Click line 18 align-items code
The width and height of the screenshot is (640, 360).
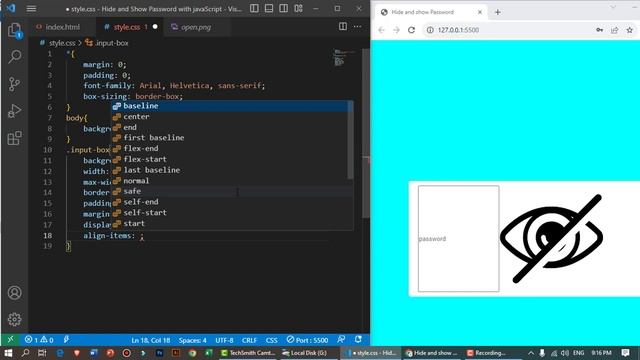113,236
